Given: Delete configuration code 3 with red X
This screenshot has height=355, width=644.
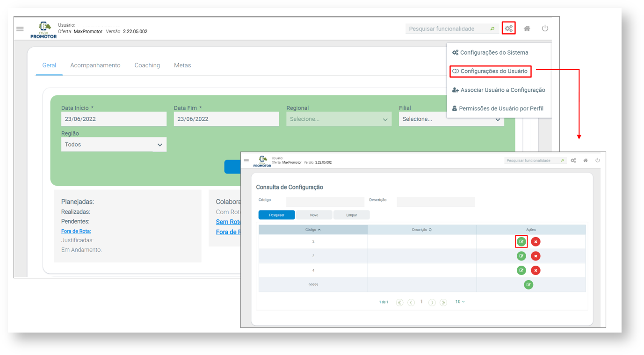Looking at the screenshot, I should click(535, 256).
